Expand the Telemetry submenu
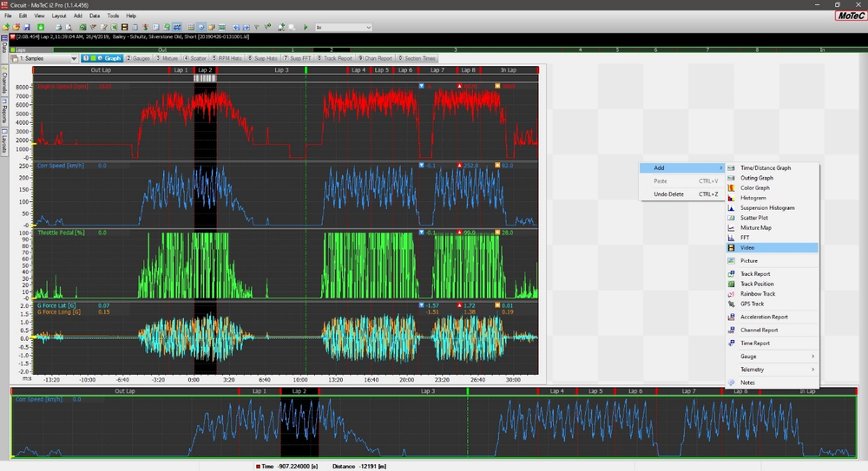 tap(773, 370)
